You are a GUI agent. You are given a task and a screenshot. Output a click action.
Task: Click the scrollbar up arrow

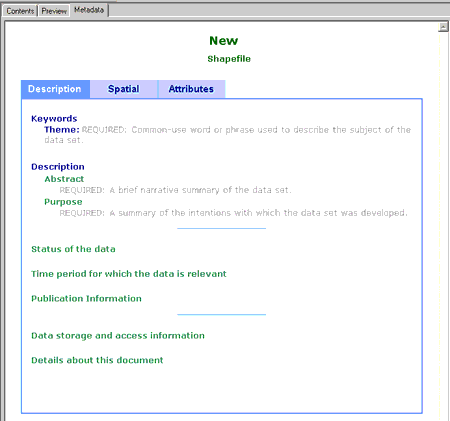click(443, 27)
